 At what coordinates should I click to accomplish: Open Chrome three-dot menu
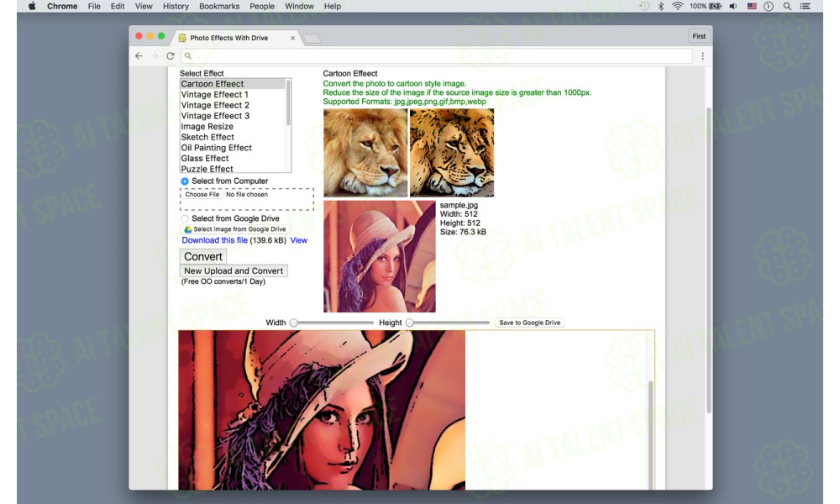click(702, 55)
